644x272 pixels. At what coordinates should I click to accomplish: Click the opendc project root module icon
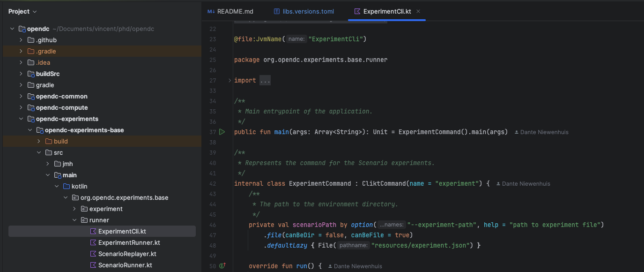[x=22, y=29]
